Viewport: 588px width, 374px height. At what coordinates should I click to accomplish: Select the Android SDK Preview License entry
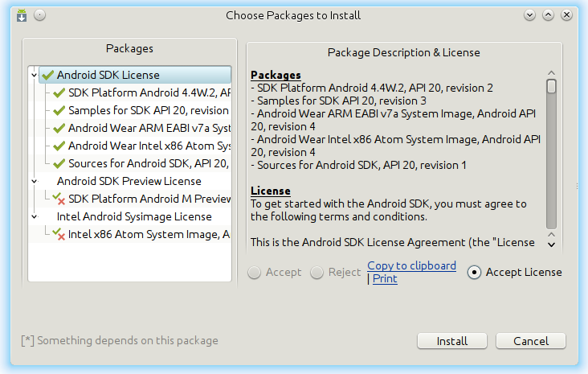click(x=129, y=181)
